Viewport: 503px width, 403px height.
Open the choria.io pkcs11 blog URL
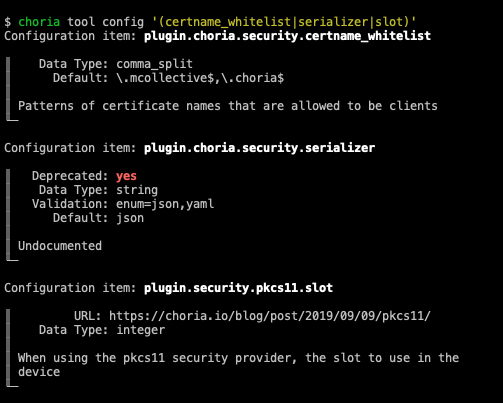coord(270,316)
